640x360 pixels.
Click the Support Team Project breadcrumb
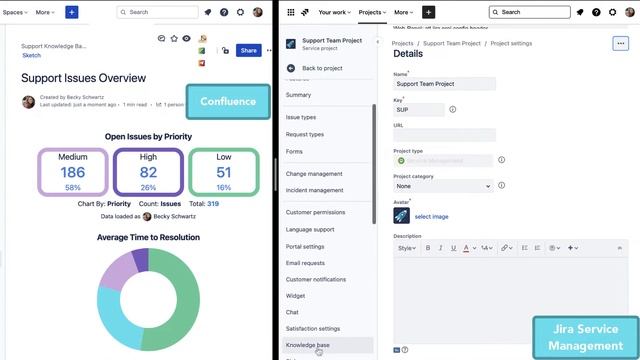pos(451,43)
